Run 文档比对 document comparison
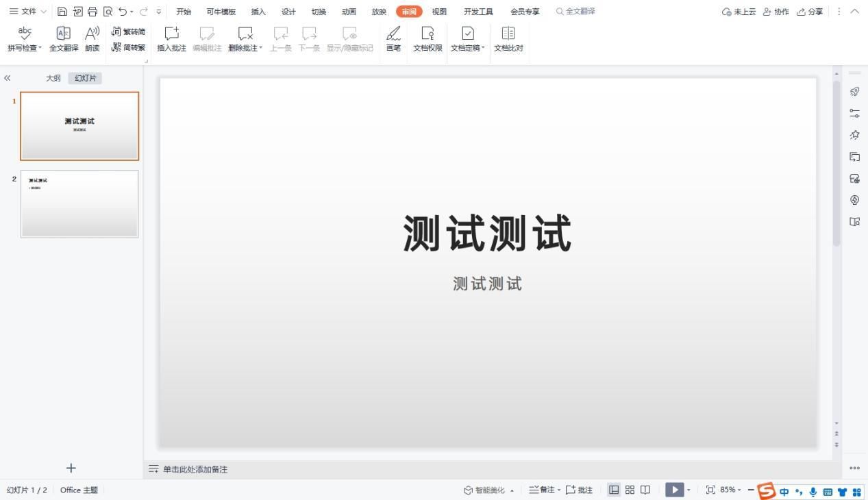Screen dimensions: 868x500 click(x=508, y=39)
